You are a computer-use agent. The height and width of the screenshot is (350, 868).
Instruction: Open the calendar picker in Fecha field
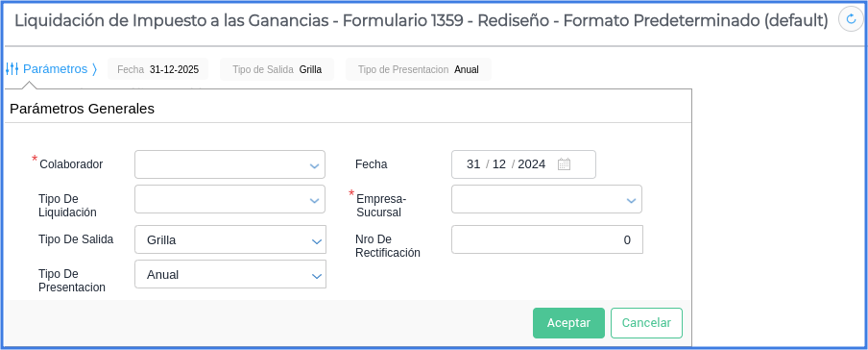[x=564, y=164]
